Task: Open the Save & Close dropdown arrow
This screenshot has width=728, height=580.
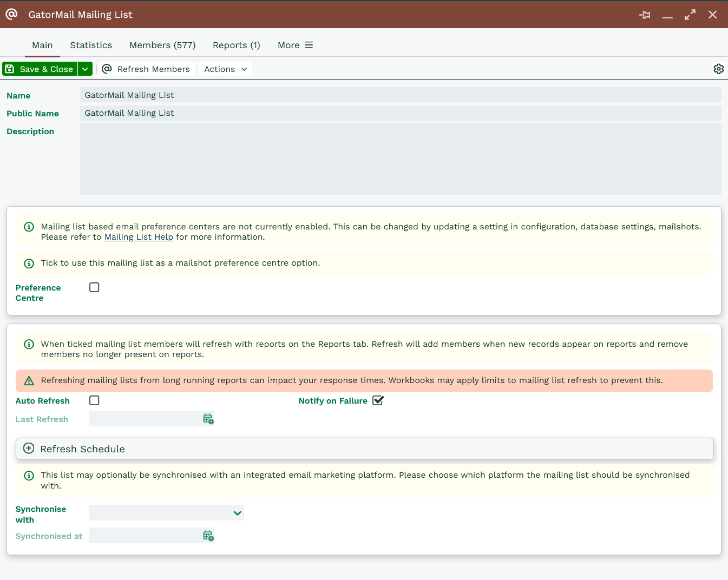Action: pos(85,69)
